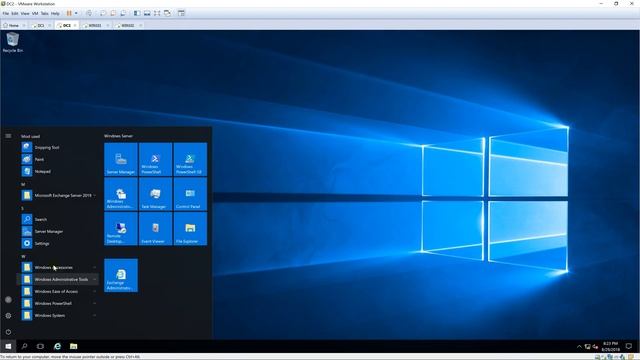Open the VMware Help menu
This screenshot has width=640, height=360.
click(x=55, y=13)
